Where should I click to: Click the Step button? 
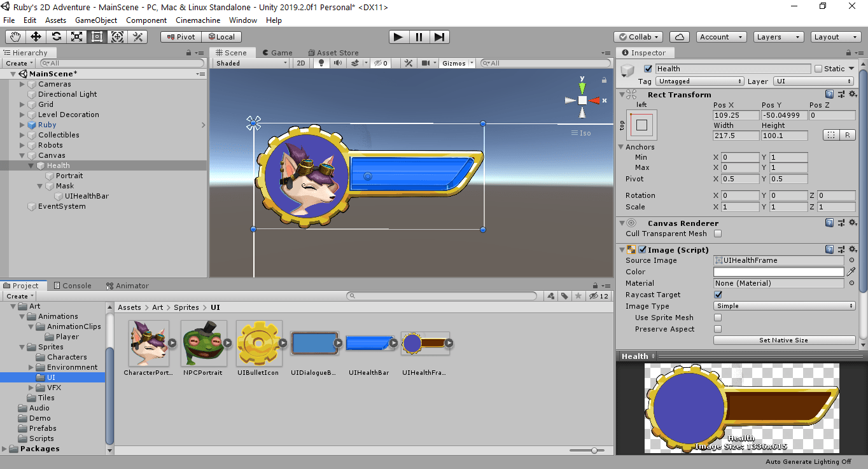(x=439, y=37)
